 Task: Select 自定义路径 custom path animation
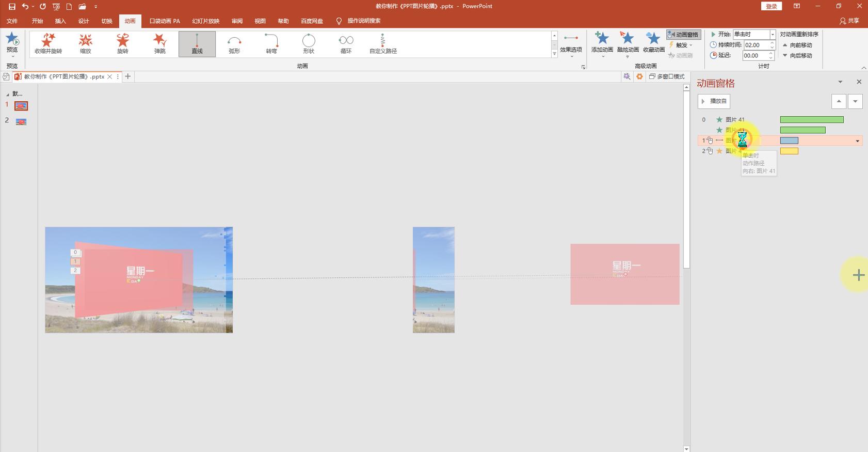383,43
